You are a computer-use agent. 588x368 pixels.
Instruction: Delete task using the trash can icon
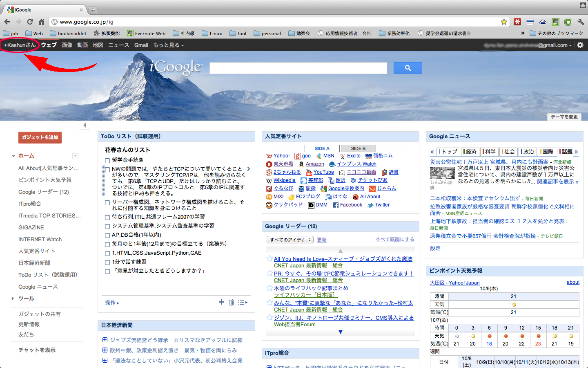point(231,302)
